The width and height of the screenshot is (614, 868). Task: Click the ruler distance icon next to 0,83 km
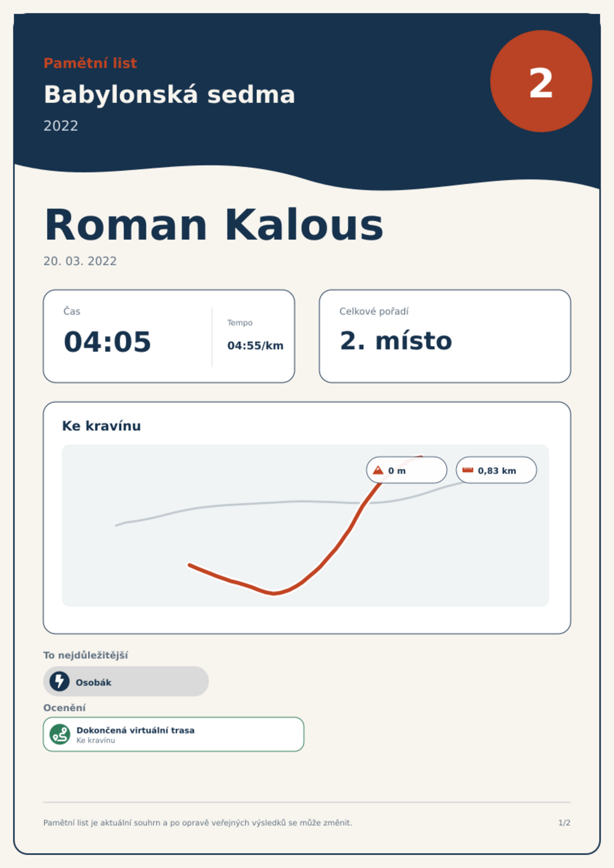pyautogui.click(x=468, y=470)
